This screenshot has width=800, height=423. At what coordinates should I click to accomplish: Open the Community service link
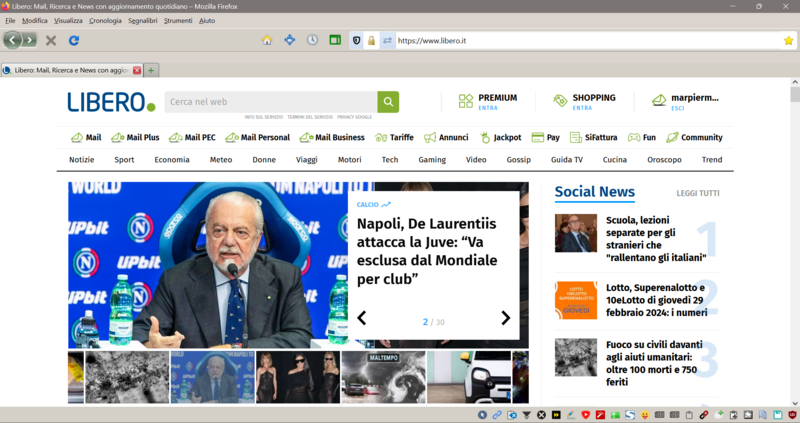point(694,137)
